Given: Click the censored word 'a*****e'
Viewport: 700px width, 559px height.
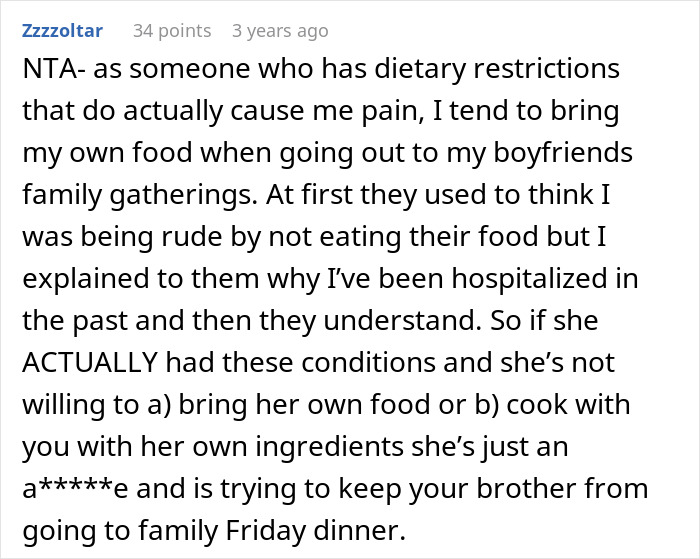Looking at the screenshot, I should coord(70,491).
